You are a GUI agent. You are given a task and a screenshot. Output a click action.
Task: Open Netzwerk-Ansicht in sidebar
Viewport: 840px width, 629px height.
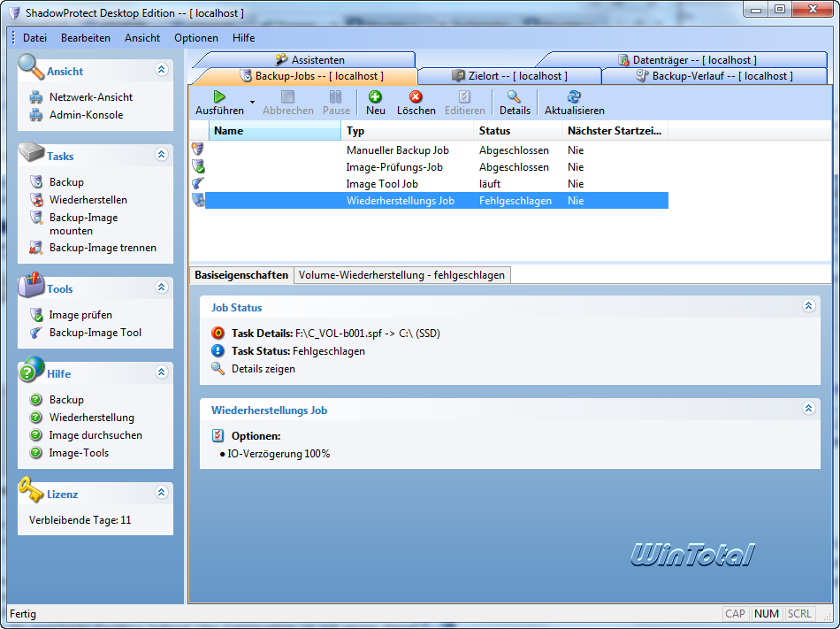(91, 97)
